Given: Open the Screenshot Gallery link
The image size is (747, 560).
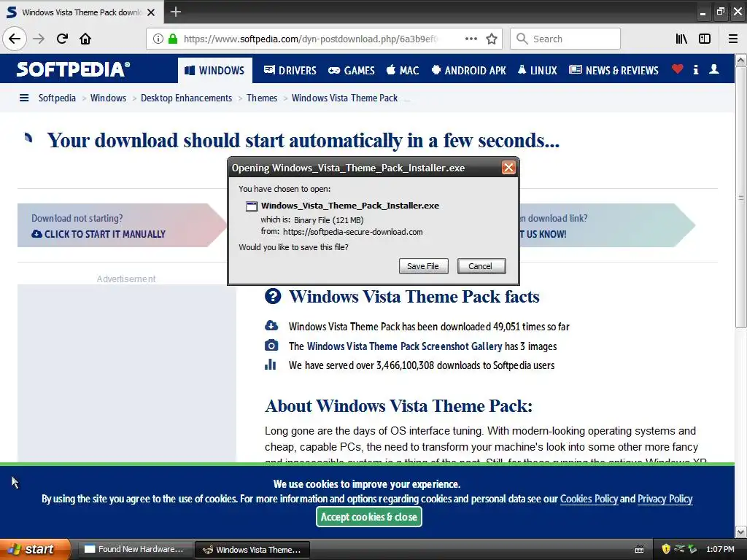Looking at the screenshot, I should coord(404,346).
